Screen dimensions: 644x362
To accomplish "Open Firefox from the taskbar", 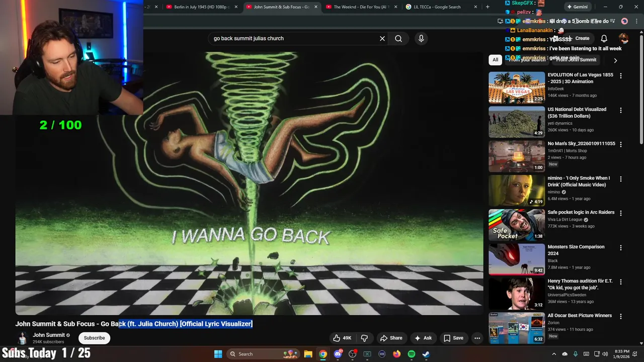I will (x=397, y=354).
